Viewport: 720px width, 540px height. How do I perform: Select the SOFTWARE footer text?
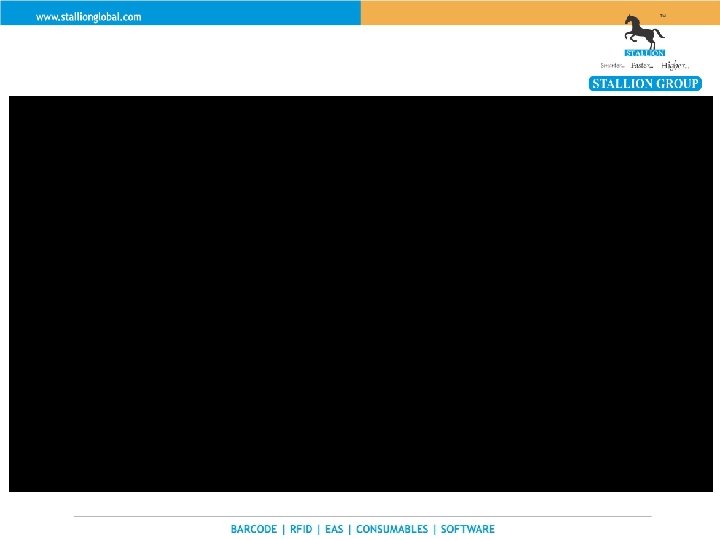pyautogui.click(x=467, y=529)
